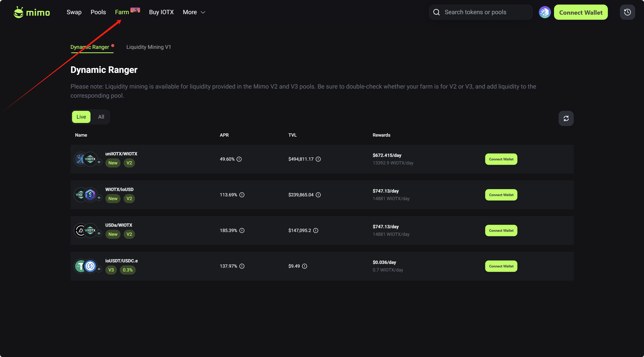The height and width of the screenshot is (357, 644).
Task: Click TVL info icon for WIOTX/ioUSD
Action: [x=318, y=195]
